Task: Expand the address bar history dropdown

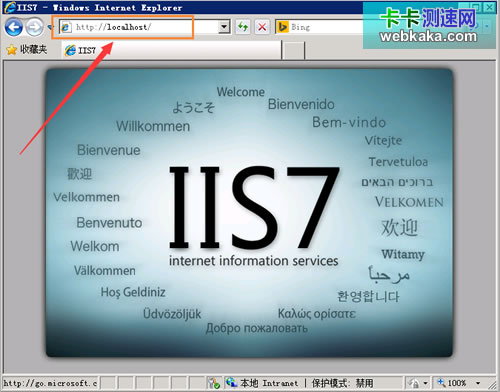Action: point(224,27)
